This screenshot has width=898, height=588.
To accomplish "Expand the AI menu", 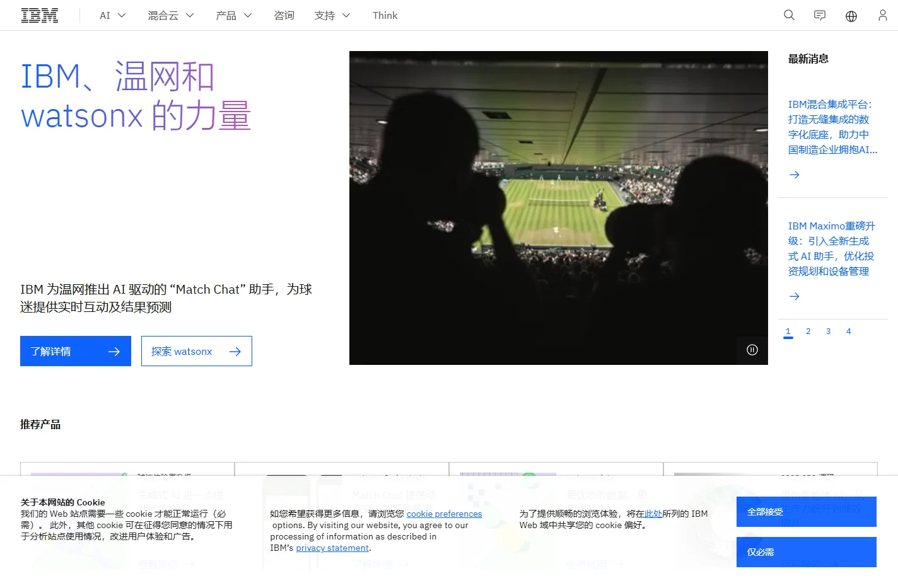I will coord(113,15).
